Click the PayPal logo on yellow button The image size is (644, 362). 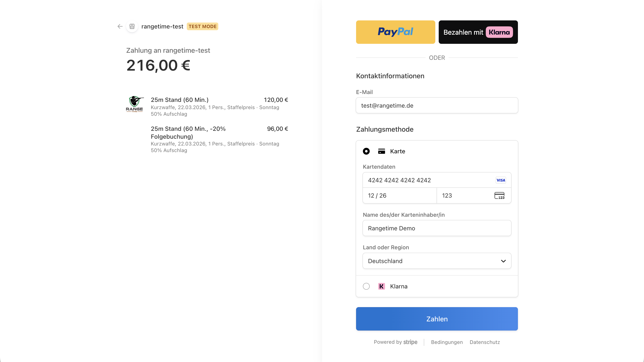coord(395,32)
